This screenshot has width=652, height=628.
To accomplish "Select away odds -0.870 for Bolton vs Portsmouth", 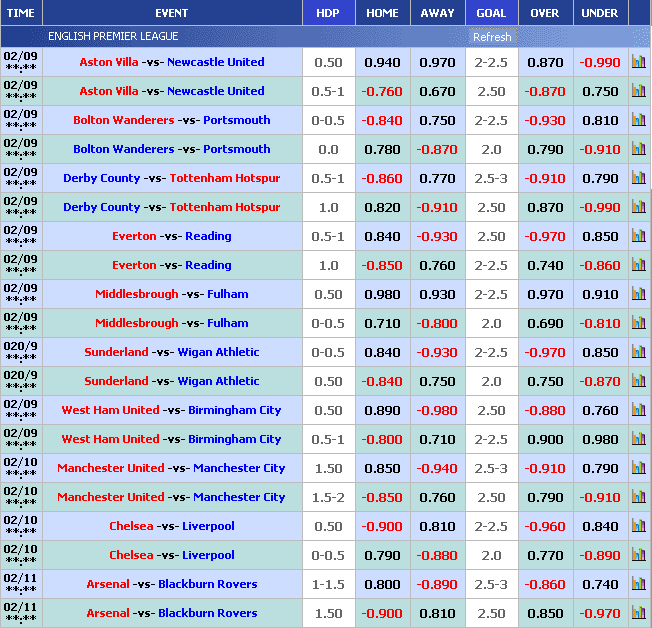I will [x=437, y=149].
